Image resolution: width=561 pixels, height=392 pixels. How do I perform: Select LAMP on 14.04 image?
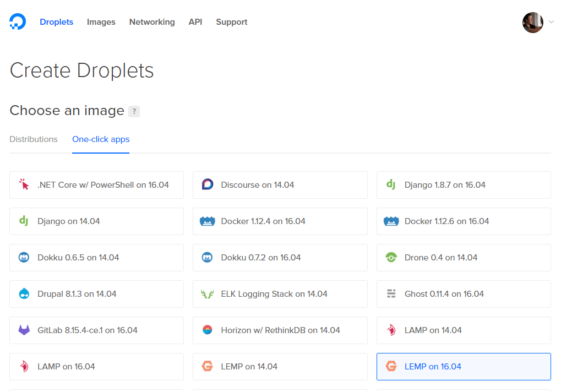(x=464, y=330)
